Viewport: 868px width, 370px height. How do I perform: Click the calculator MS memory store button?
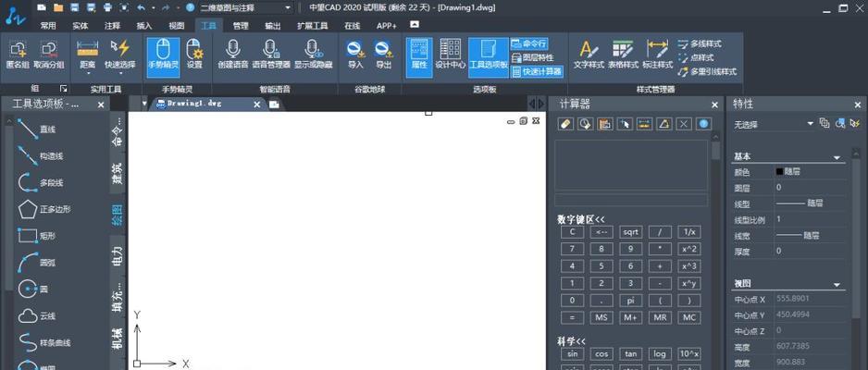[x=601, y=318]
